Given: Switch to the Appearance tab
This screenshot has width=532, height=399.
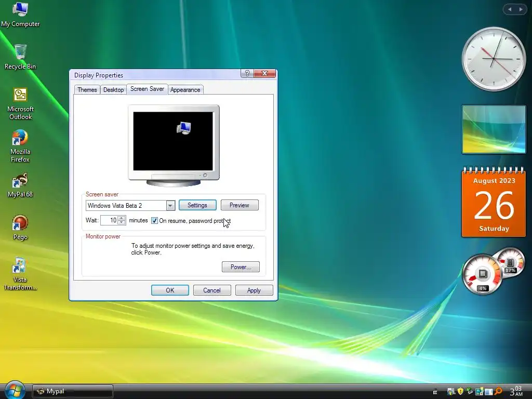Looking at the screenshot, I should tap(185, 89).
